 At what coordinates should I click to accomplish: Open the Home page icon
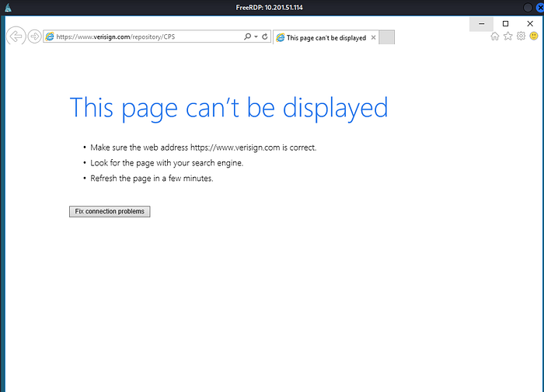(x=495, y=36)
